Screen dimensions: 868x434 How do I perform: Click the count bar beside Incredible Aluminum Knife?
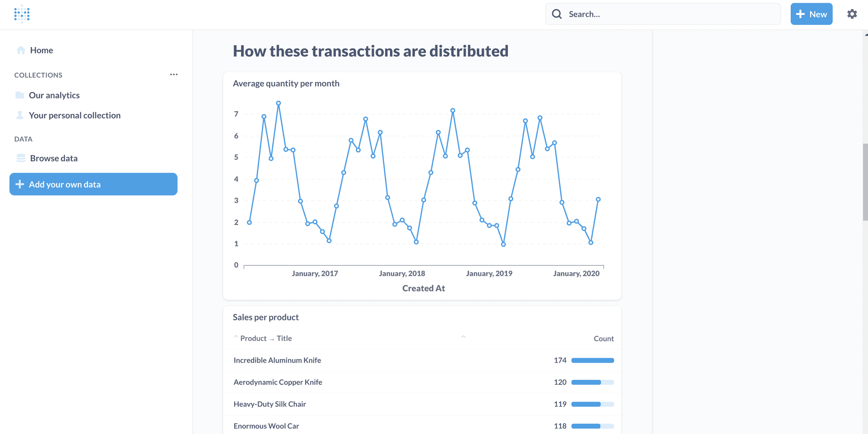click(x=592, y=360)
